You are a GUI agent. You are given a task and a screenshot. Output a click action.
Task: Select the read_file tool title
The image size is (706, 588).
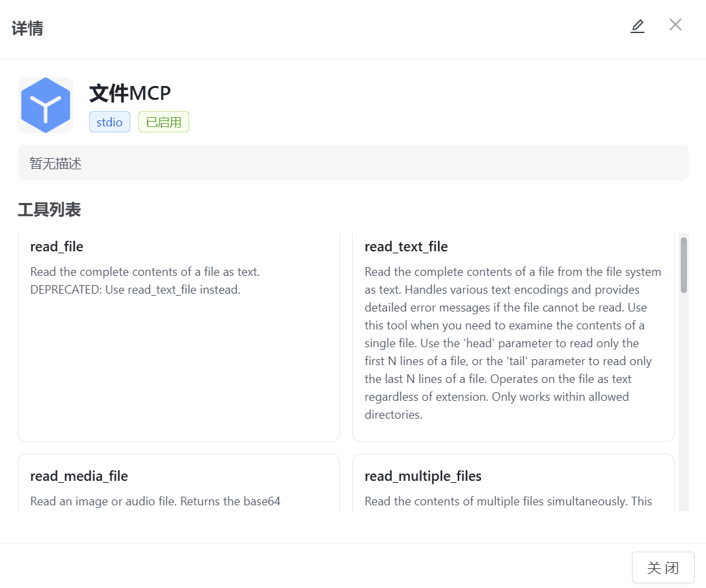(57, 247)
